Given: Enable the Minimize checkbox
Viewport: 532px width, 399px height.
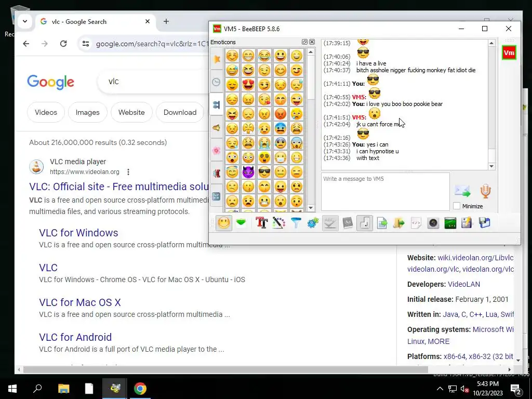Looking at the screenshot, I should pos(457,206).
